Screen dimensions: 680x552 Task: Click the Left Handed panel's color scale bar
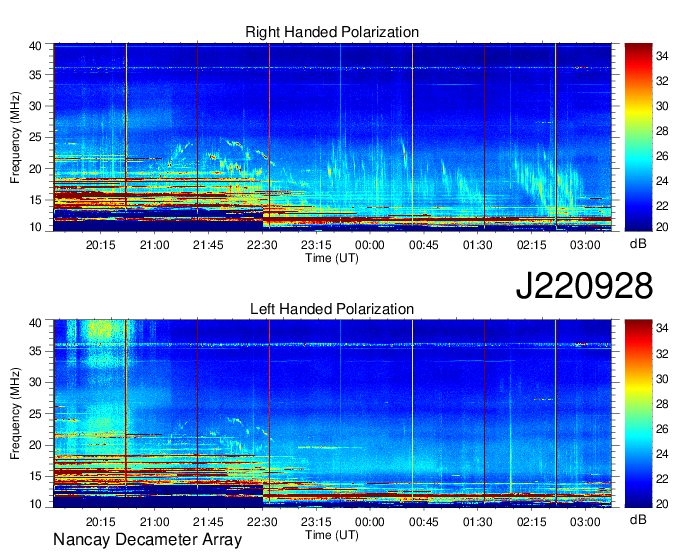point(638,414)
